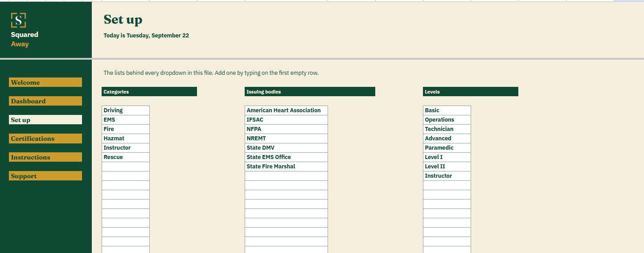Click the Instructor entry under Levels

447,176
